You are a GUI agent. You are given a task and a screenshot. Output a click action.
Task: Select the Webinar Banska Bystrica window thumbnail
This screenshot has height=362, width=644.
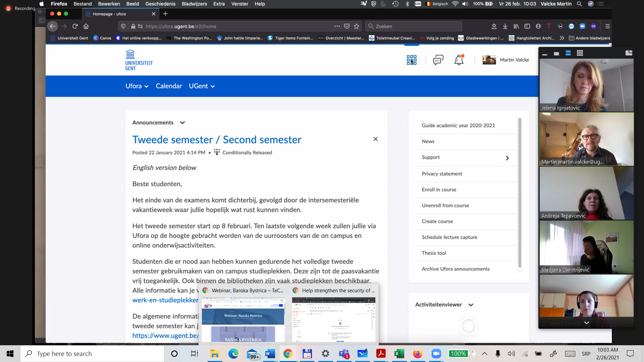pyautogui.click(x=243, y=319)
